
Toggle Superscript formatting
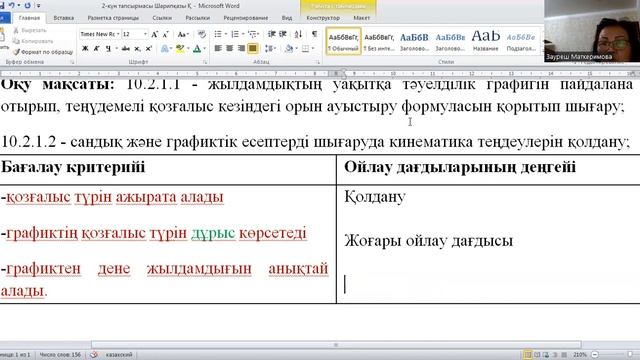149,49
